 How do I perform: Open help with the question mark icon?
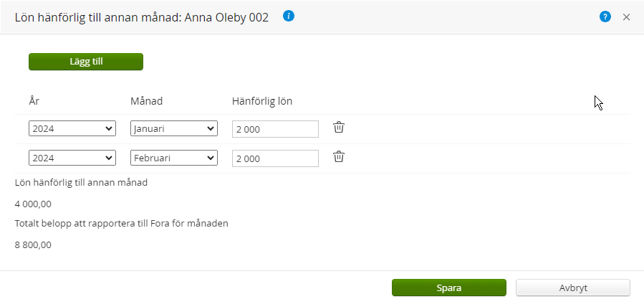tap(605, 17)
